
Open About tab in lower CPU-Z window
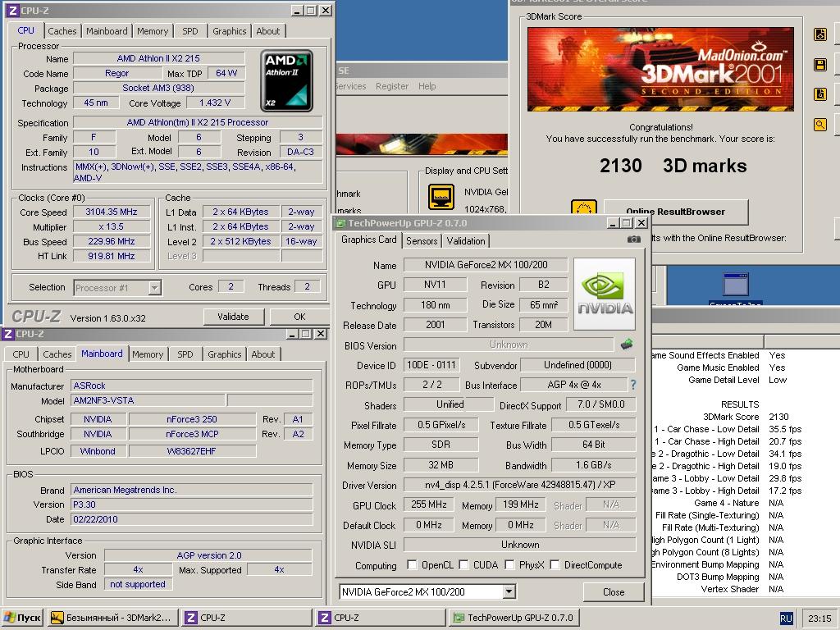point(263,354)
